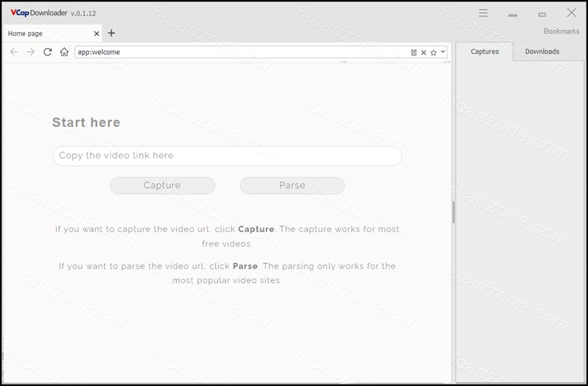Close the Home page tab

(96, 33)
